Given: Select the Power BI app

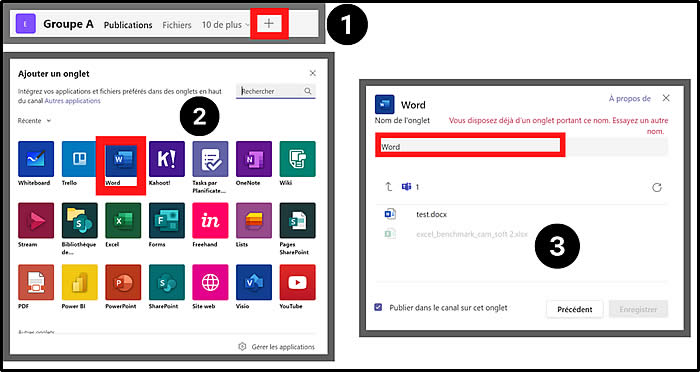Looking at the screenshot, I should 79,282.
